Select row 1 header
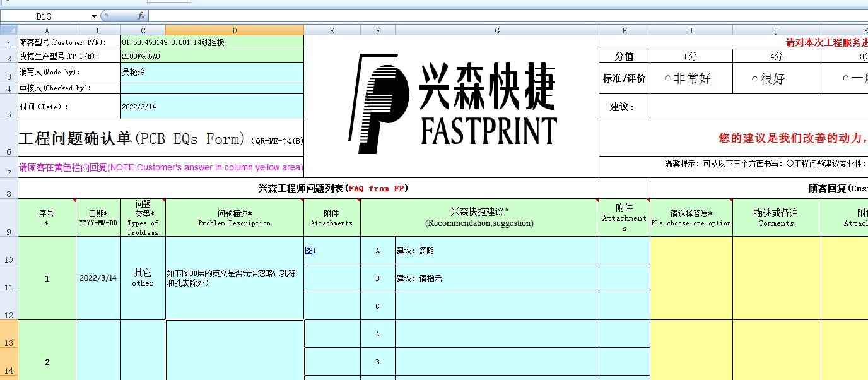This screenshot has height=380, width=868. point(9,42)
